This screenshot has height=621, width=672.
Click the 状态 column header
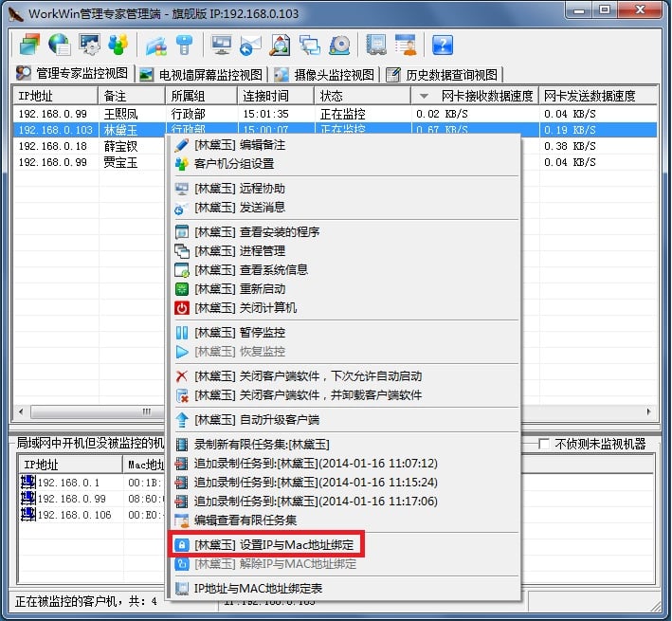tap(363, 96)
